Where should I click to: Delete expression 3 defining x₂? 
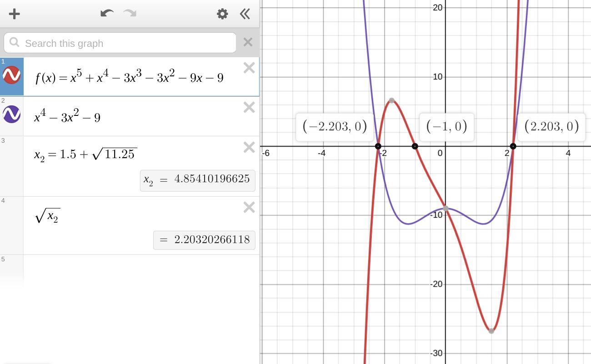[249, 147]
